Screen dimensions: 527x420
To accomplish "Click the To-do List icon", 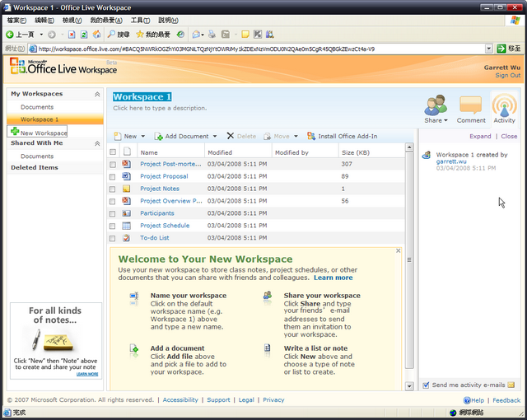I will (x=126, y=237).
